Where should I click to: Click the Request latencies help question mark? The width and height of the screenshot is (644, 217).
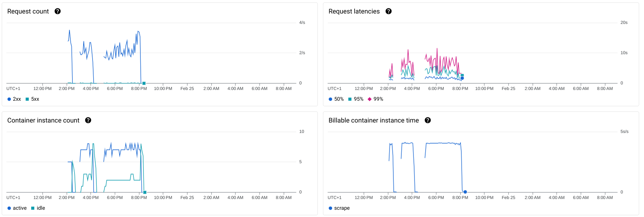click(389, 11)
